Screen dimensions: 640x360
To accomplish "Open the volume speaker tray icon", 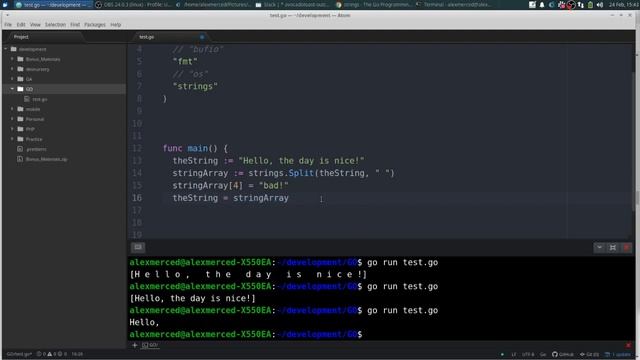I will [x=600, y=5].
